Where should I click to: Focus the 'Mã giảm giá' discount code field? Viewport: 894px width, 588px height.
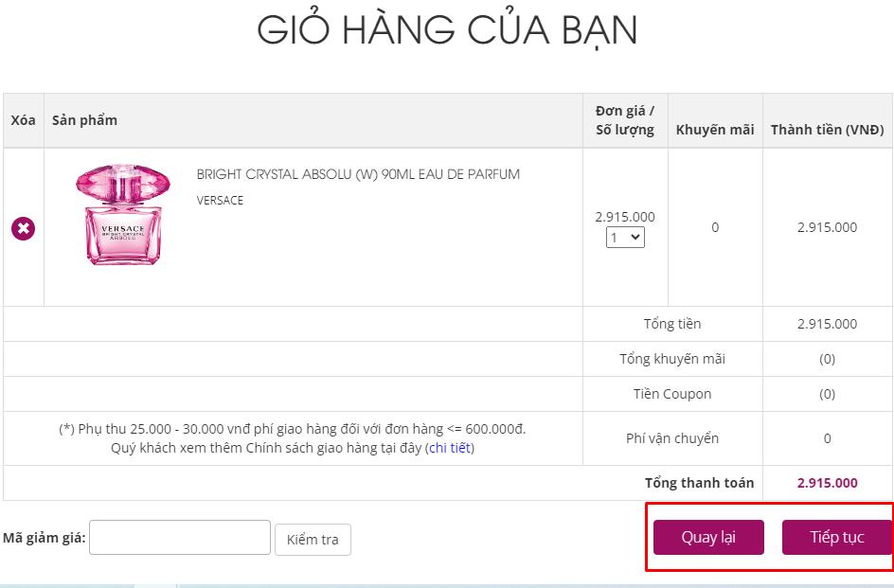[180, 537]
